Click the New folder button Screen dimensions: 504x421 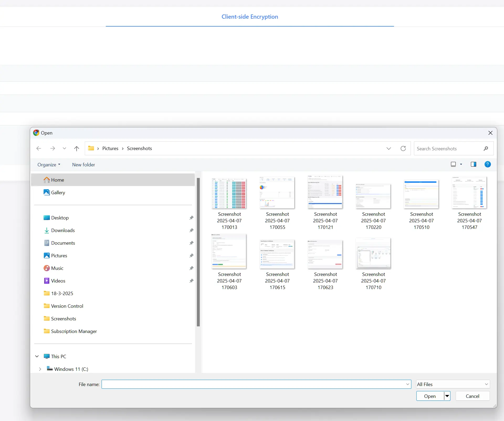(83, 165)
